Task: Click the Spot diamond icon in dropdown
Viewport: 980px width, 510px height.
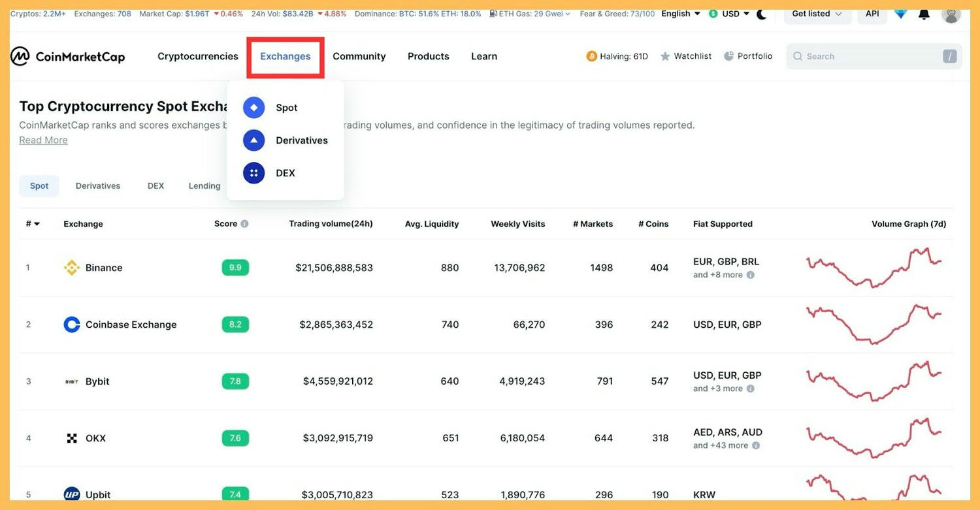Action: [x=254, y=108]
